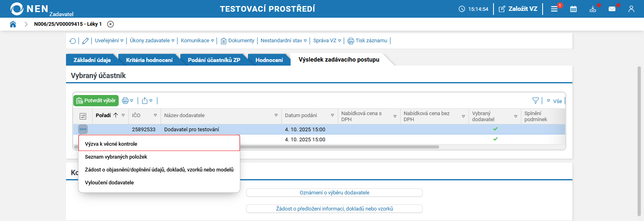Open the Vybraný dodavatel column filter arrow
Screen dimensions: 644x221
[516, 116]
